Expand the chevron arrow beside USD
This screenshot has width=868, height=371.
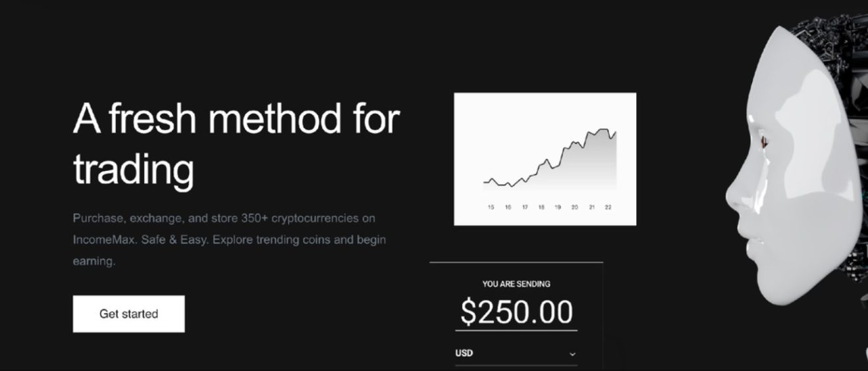pos(572,354)
